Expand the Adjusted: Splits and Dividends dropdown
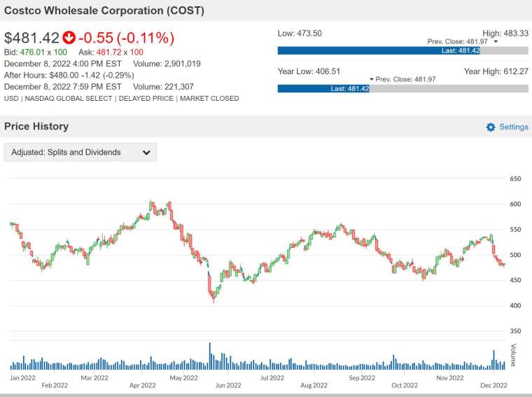Viewport: 532px width, 397px height. (x=80, y=152)
